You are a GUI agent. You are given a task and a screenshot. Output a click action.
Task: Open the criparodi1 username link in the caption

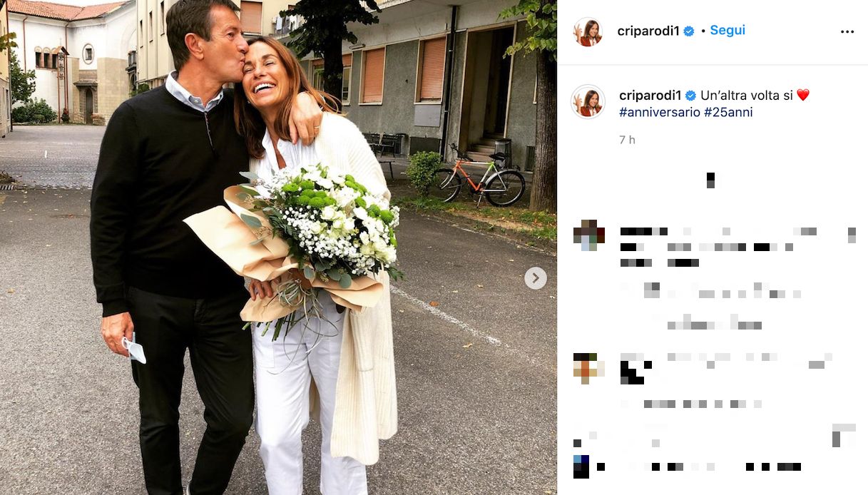click(650, 96)
